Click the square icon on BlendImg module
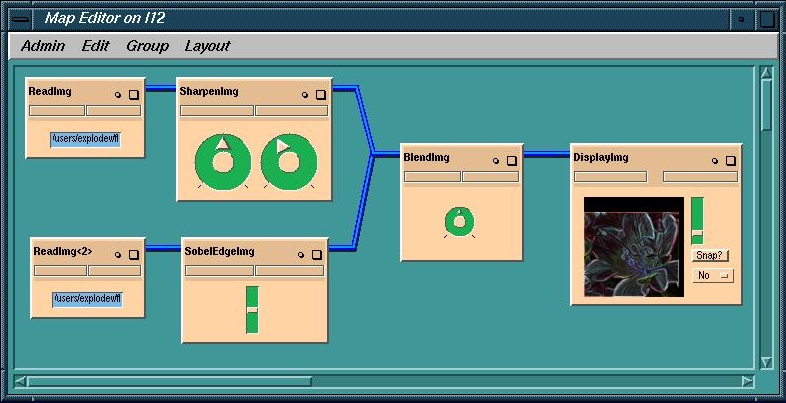This screenshot has width=786, height=403. tap(510, 160)
